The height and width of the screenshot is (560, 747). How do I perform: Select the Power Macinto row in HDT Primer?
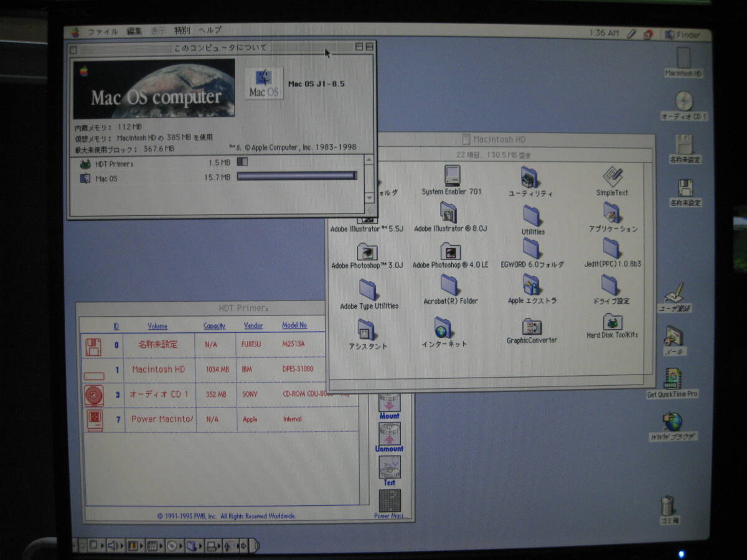pos(220,419)
